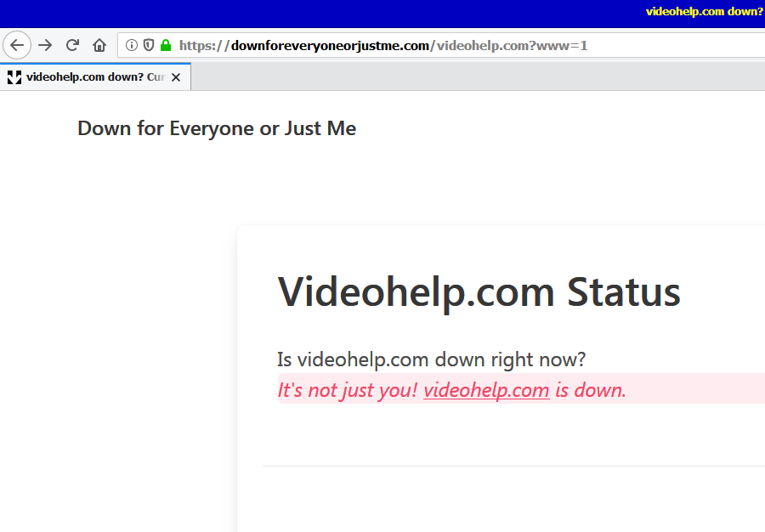Image resolution: width=765 pixels, height=532 pixels.
Task: Click the Videohelp.com Status heading
Action: coord(479,292)
